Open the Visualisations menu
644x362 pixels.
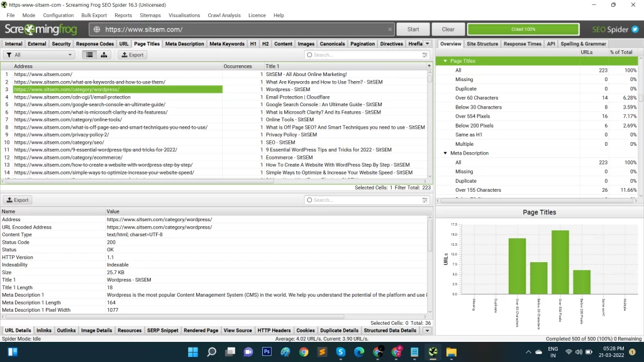pyautogui.click(x=184, y=15)
